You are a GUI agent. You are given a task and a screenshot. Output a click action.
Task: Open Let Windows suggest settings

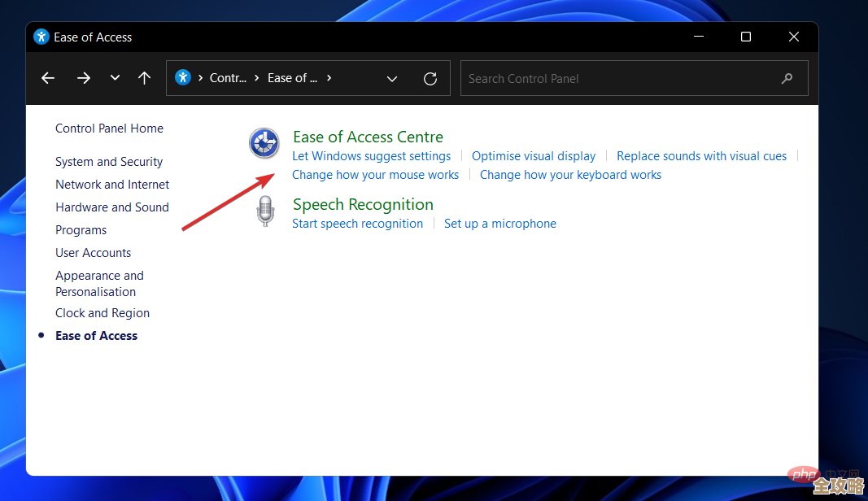click(371, 156)
